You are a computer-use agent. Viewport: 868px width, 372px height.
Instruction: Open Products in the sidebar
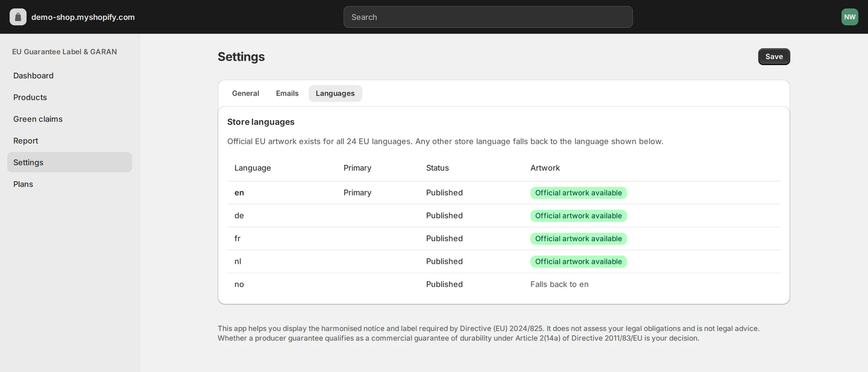[x=69, y=97]
